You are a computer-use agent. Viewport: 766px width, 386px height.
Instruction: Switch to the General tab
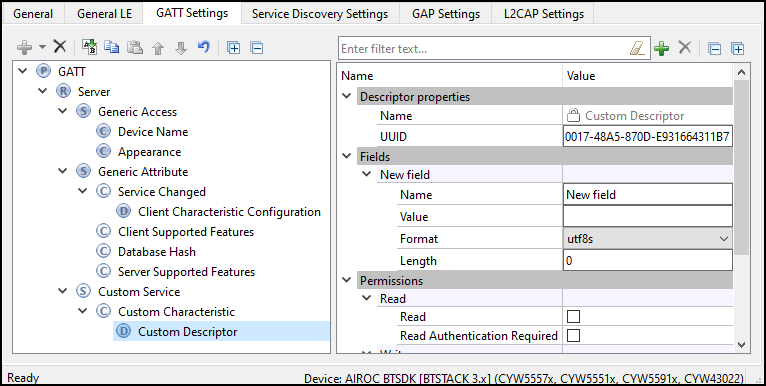click(x=33, y=14)
